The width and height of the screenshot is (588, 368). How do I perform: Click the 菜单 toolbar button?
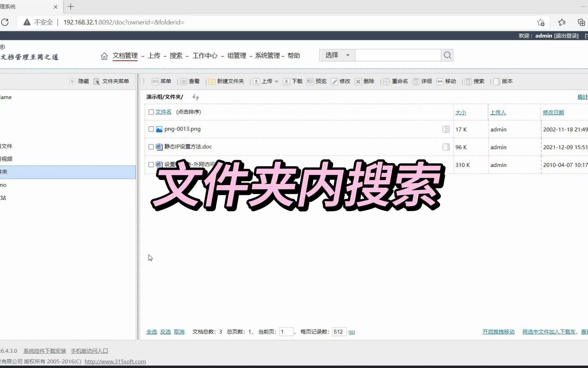coord(161,81)
